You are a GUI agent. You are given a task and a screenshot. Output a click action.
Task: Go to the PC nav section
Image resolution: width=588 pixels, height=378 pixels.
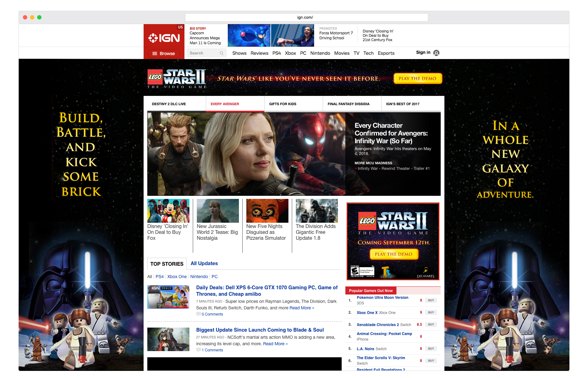(x=303, y=53)
